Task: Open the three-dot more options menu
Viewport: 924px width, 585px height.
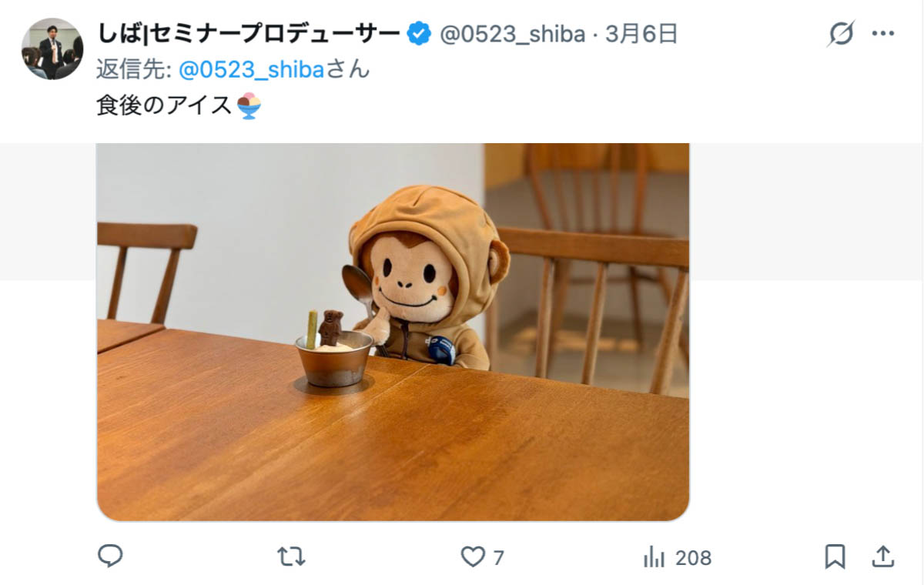Action: 882,34
